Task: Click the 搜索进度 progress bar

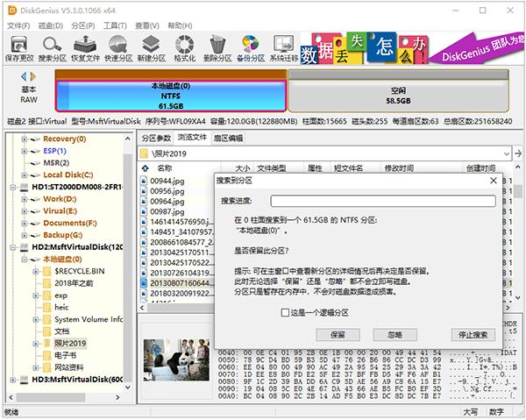Action: [x=383, y=201]
